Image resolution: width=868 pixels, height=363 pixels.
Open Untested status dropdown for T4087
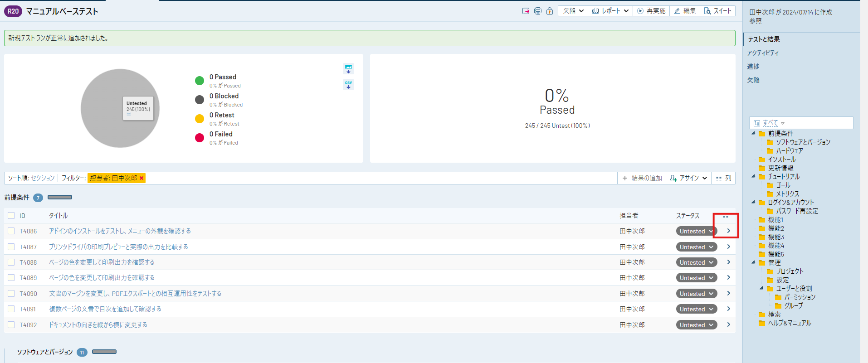696,247
